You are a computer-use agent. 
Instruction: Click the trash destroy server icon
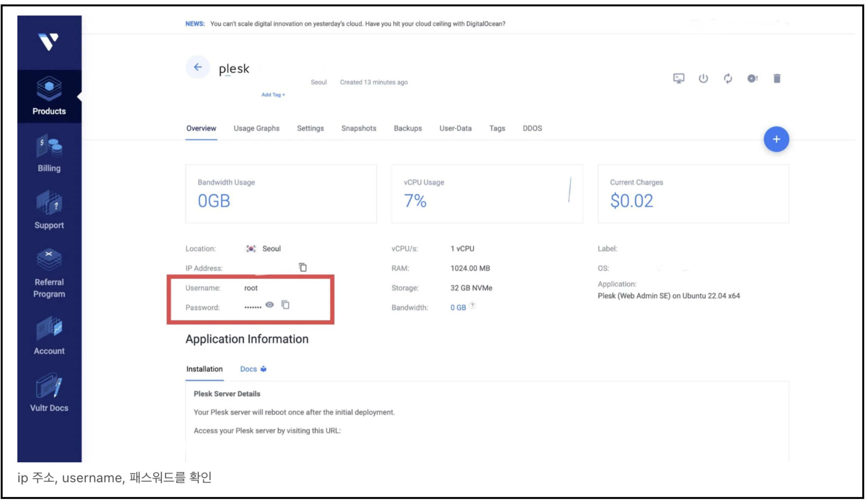pyautogui.click(x=777, y=78)
